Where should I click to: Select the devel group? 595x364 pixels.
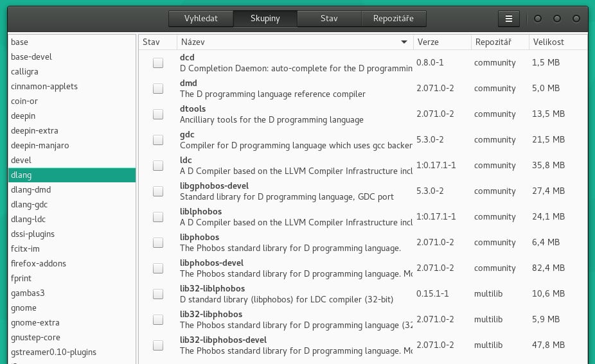point(72,160)
